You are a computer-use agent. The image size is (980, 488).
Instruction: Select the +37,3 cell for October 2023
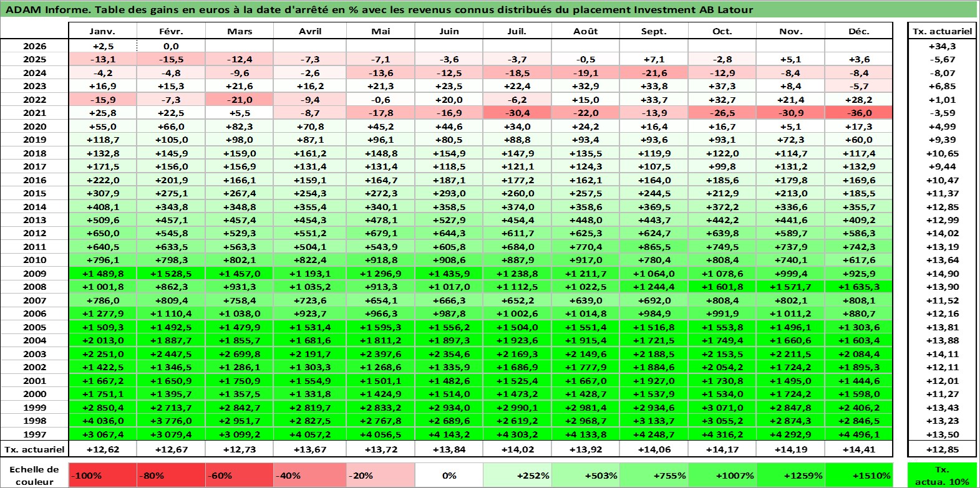[722, 86]
